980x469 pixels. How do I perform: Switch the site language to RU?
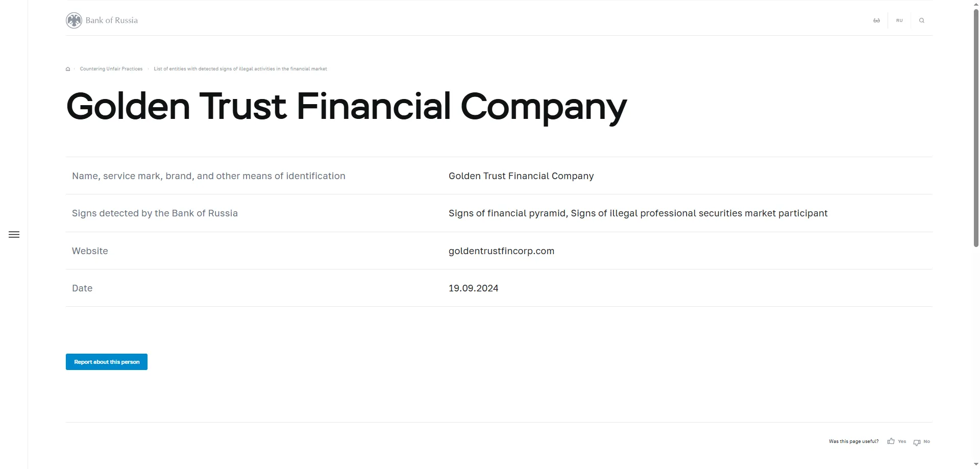click(x=899, y=20)
